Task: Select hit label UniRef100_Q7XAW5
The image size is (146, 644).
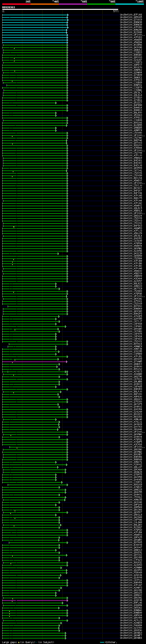Action: click(131, 361)
